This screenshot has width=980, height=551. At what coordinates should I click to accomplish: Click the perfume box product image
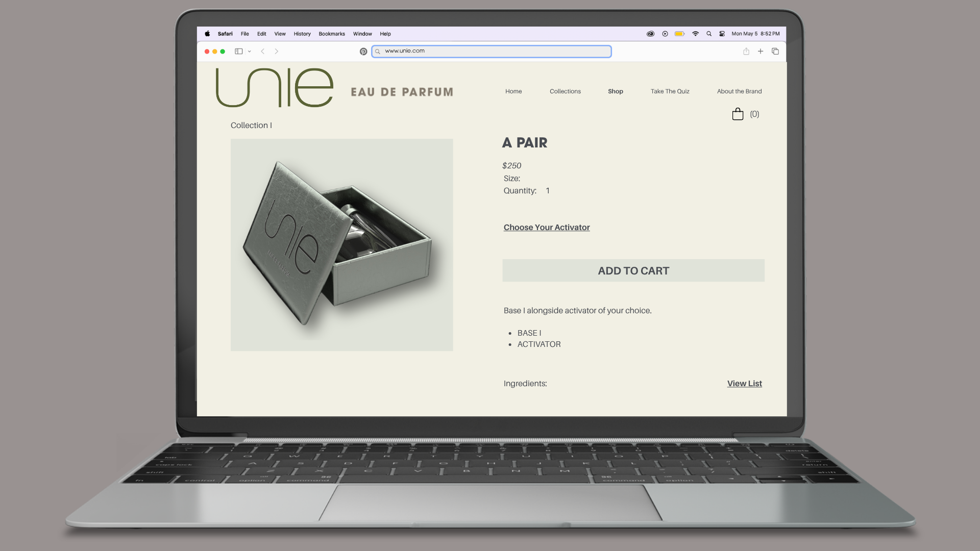tap(341, 245)
